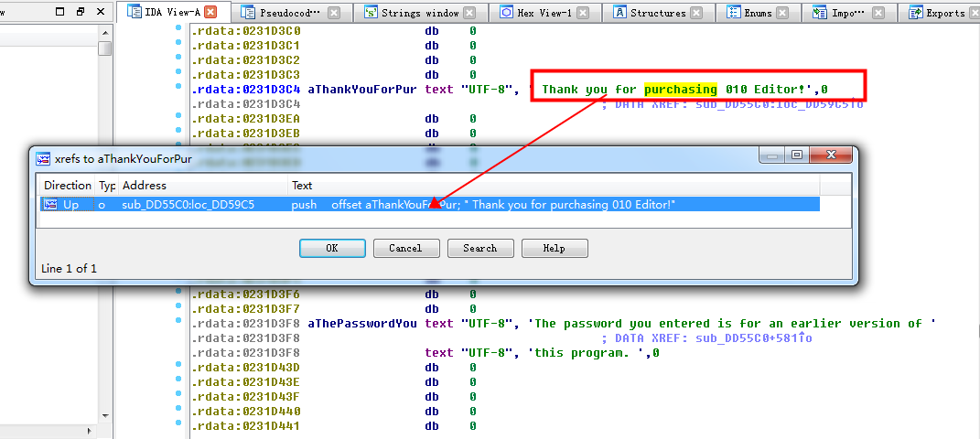Image resolution: width=980 pixels, height=439 pixels.
Task: Close the Pseudocode tab
Action: pyautogui.click(x=334, y=12)
